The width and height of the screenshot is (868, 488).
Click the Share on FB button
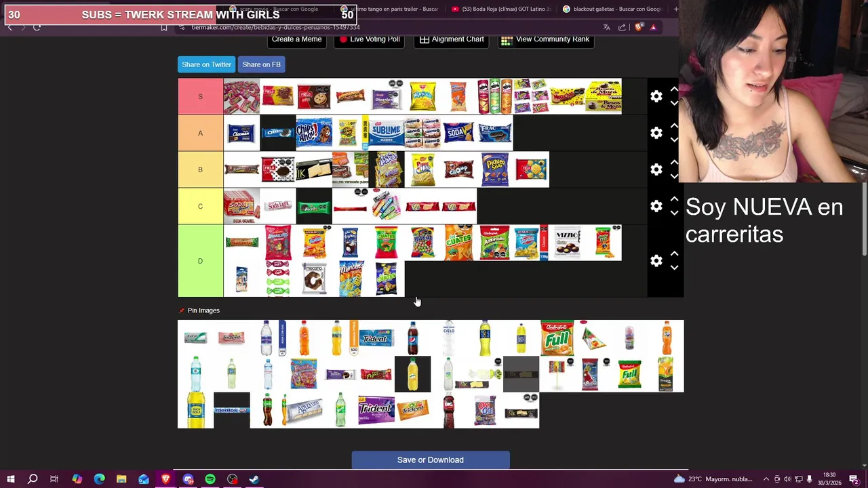(261, 64)
